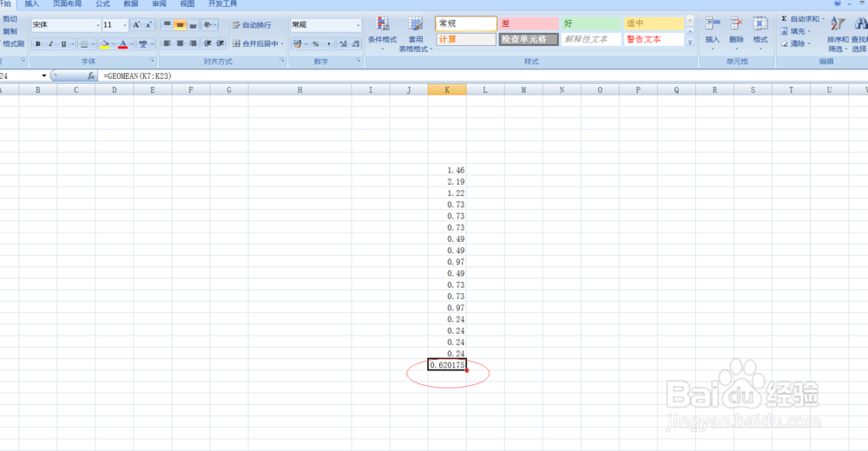868x451 pixels.
Task: Toggle middle vertical alignment
Action: pyautogui.click(x=180, y=25)
